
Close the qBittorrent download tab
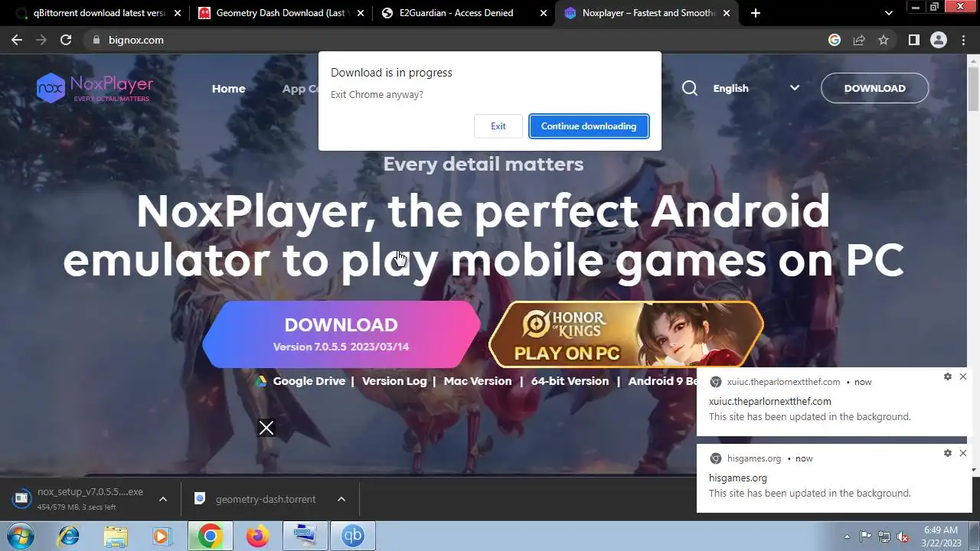coord(178,13)
